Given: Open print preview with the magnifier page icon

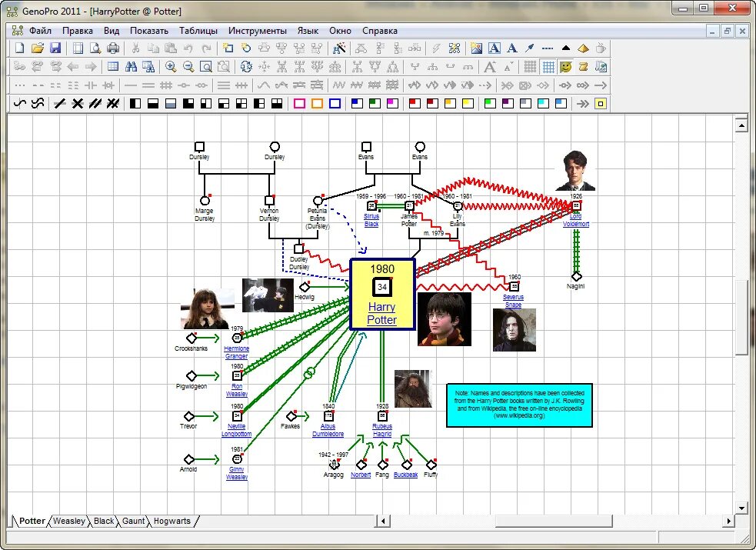Looking at the screenshot, I should pyautogui.click(x=95, y=48).
